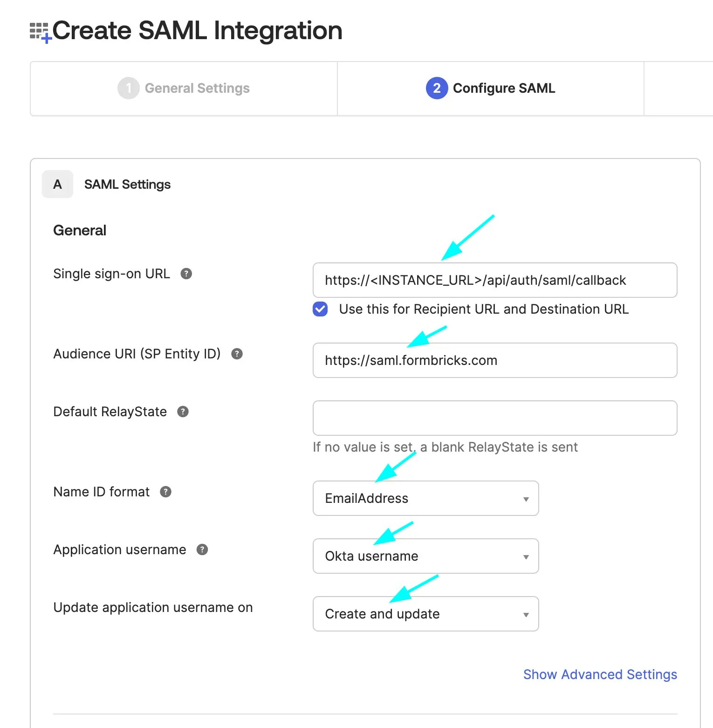Open help for Audience URI field
This screenshot has width=713, height=728.
point(237,354)
